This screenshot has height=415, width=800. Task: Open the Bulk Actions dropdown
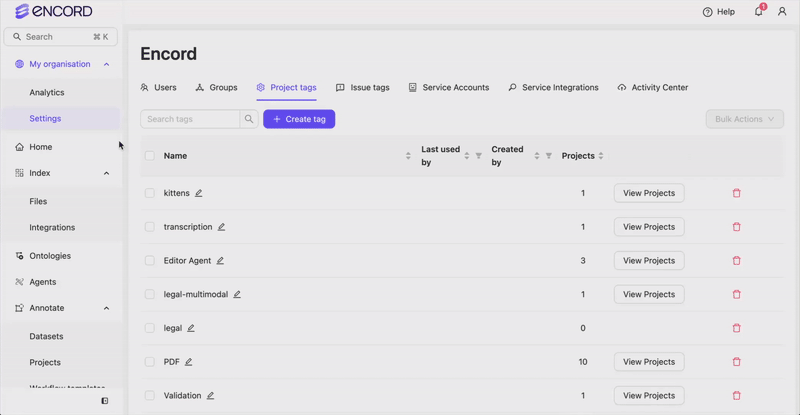pyautogui.click(x=744, y=119)
